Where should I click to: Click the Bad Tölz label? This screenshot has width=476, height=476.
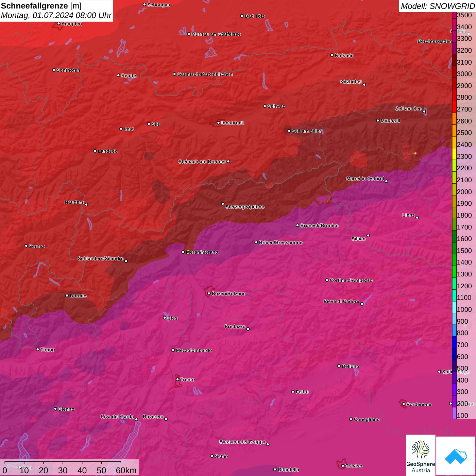pyautogui.click(x=255, y=16)
